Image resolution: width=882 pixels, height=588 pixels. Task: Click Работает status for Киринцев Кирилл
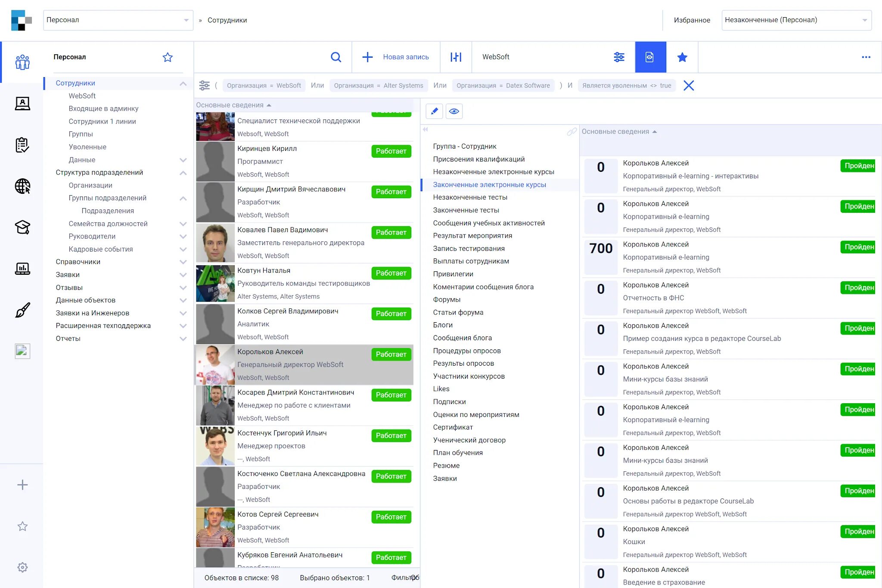[x=391, y=151]
